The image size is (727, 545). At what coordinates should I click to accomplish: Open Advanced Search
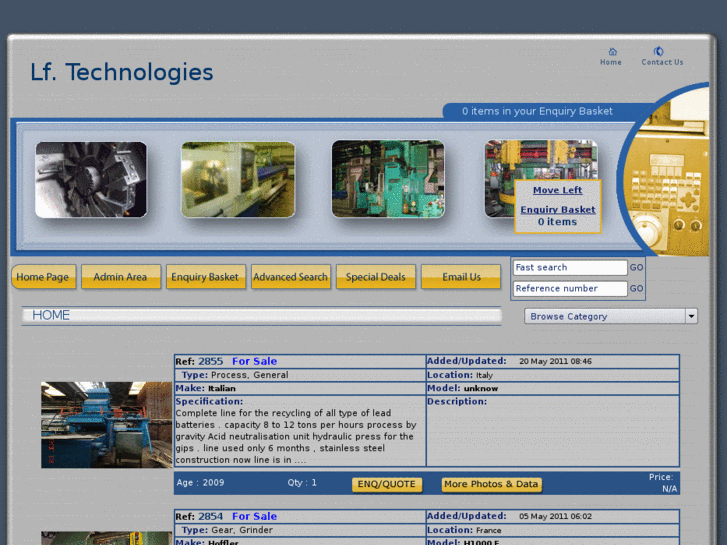pyautogui.click(x=291, y=277)
